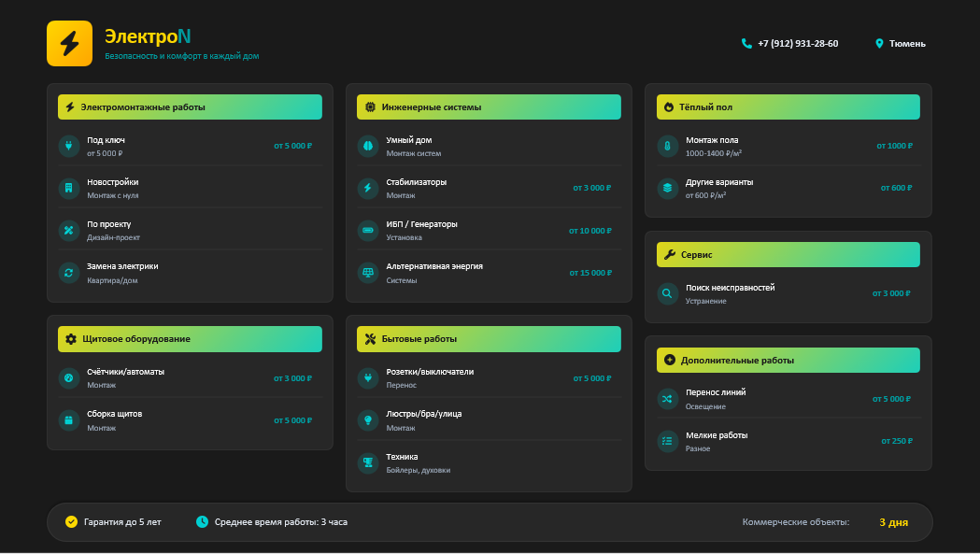
Task: Click the 3 дня commercial objects value
Action: (893, 522)
